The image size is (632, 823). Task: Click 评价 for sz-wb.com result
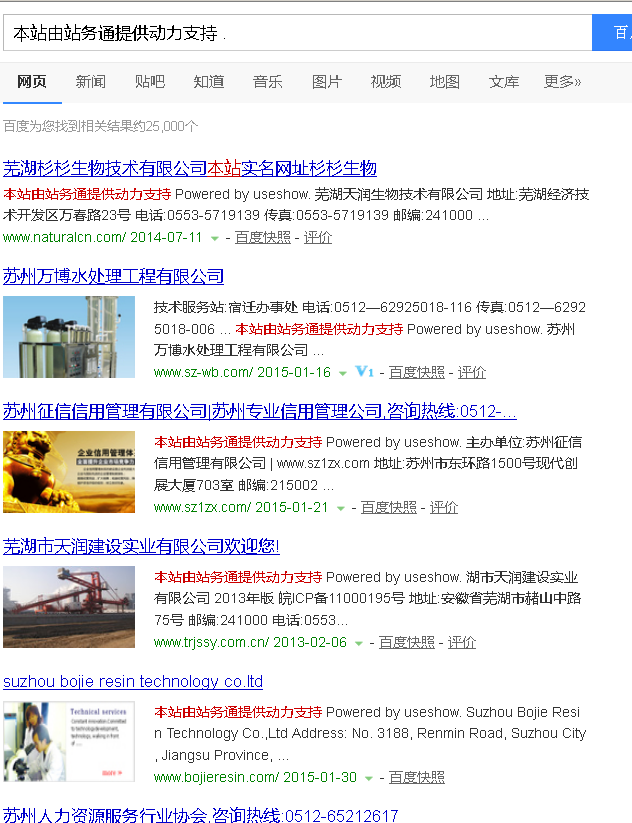click(471, 373)
